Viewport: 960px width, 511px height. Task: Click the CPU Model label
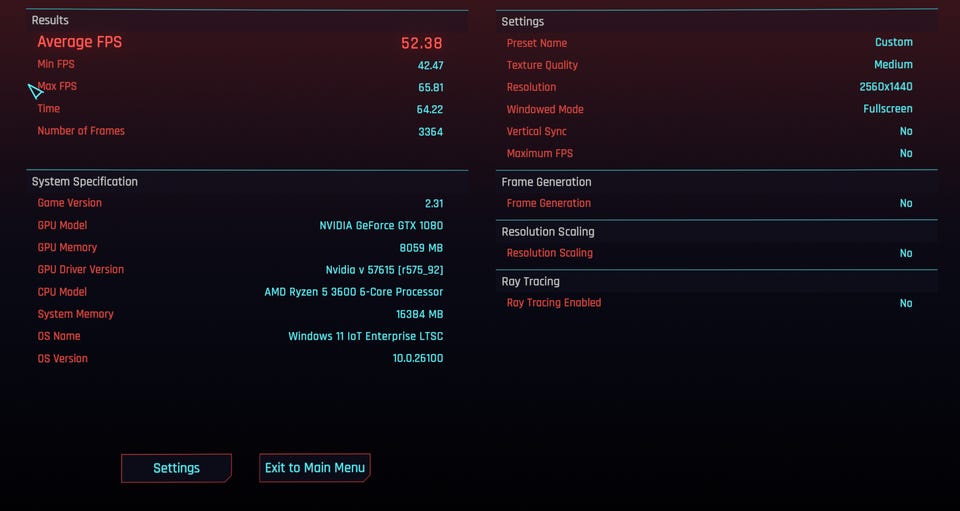(x=62, y=292)
